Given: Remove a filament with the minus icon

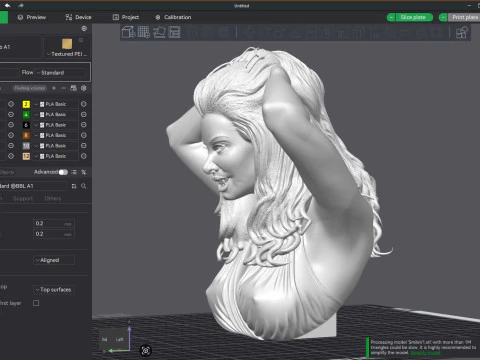Looking at the screenshot, I should click(63, 88).
